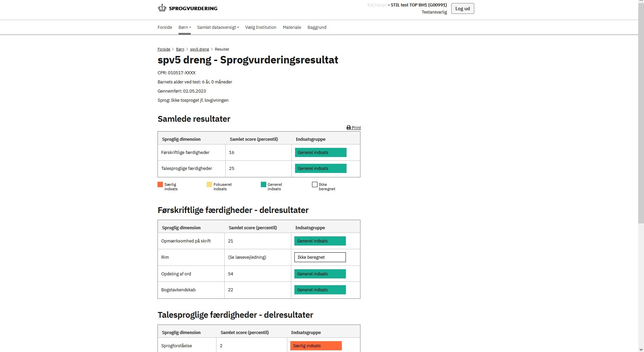Click the yellow Fokuseret indsats legend swatch
This screenshot has height=352, width=644.
tap(209, 184)
